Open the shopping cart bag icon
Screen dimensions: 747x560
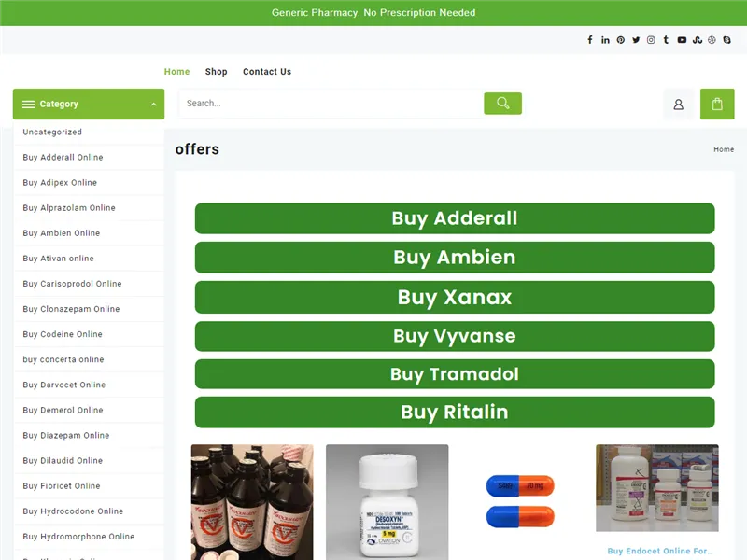tap(717, 104)
